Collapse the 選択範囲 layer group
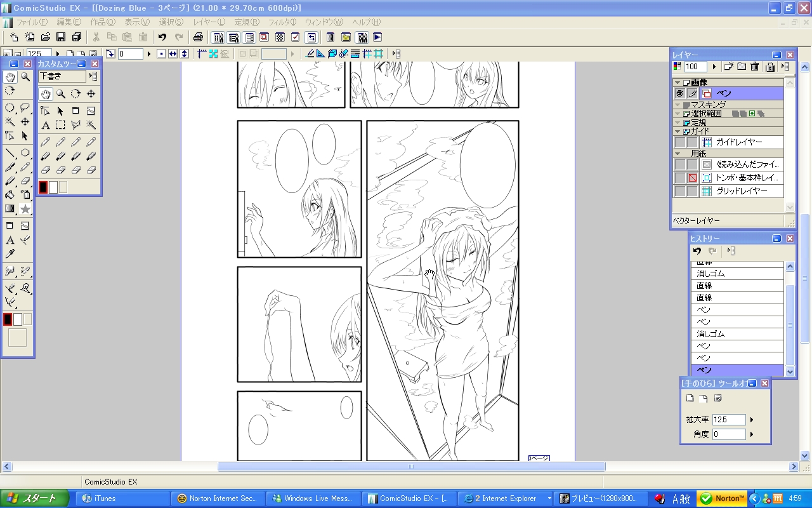The image size is (812, 508). 678,114
